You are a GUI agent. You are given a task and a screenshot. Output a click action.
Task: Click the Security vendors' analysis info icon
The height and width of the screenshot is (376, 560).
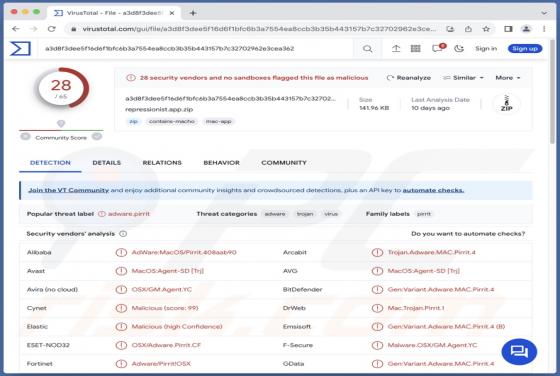(x=123, y=234)
